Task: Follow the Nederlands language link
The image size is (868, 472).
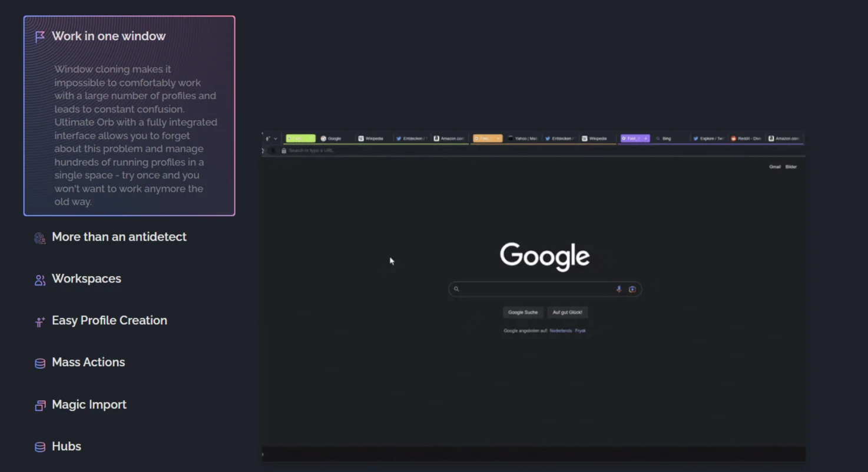Action: (x=560, y=331)
